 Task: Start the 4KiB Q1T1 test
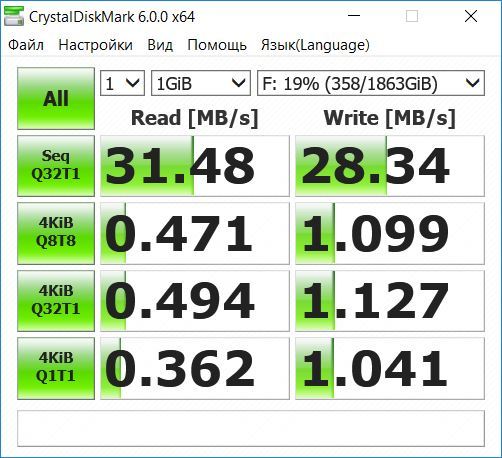[x=56, y=368]
